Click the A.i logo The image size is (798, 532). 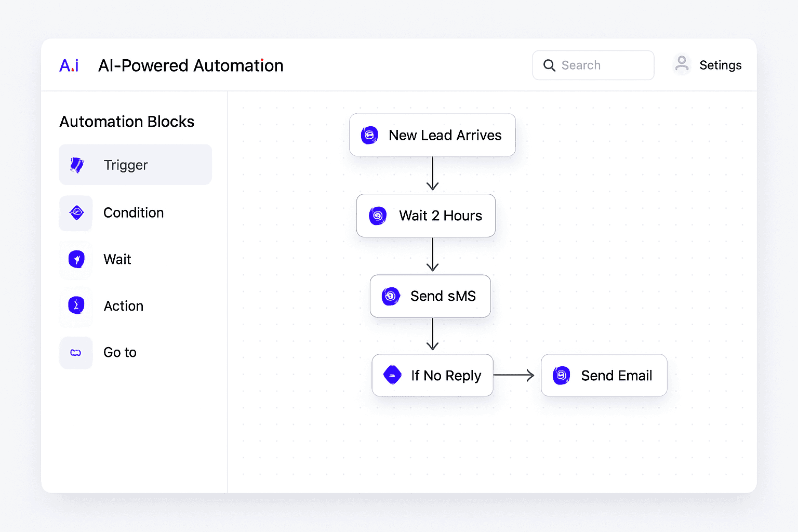[x=69, y=65]
